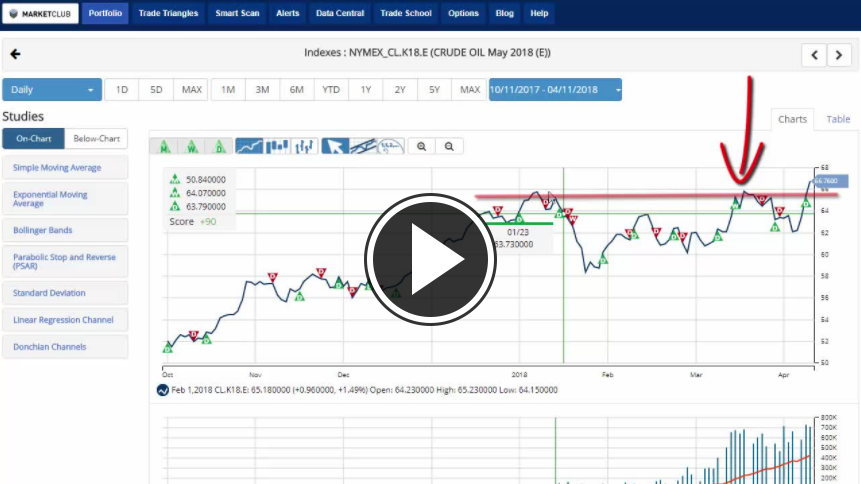Select the trend line drawing tool
The width and height of the screenshot is (861, 484).
pyautogui.click(x=363, y=146)
